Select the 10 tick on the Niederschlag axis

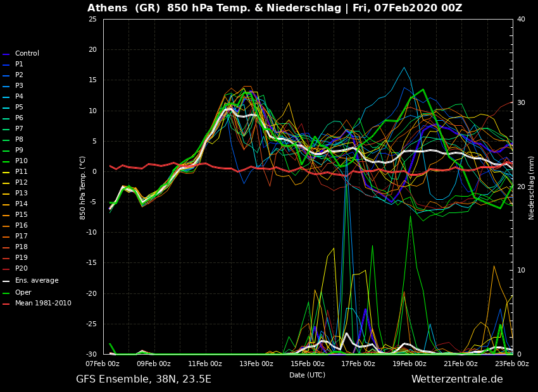click(521, 271)
